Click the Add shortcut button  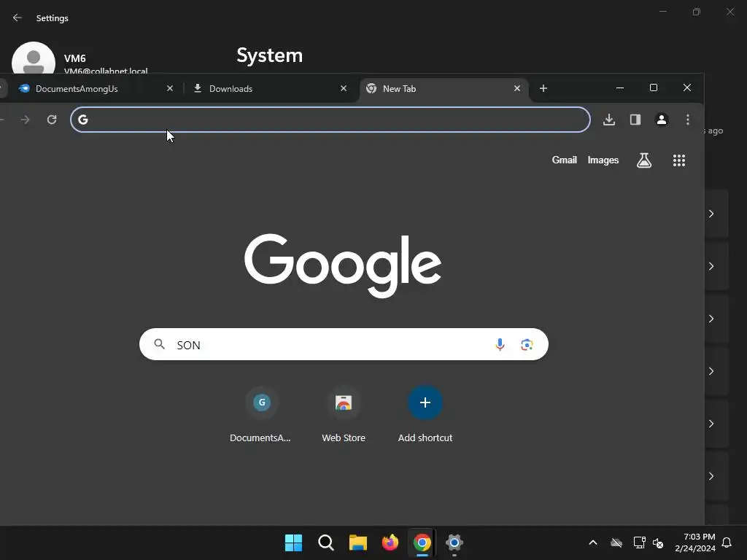tap(425, 414)
